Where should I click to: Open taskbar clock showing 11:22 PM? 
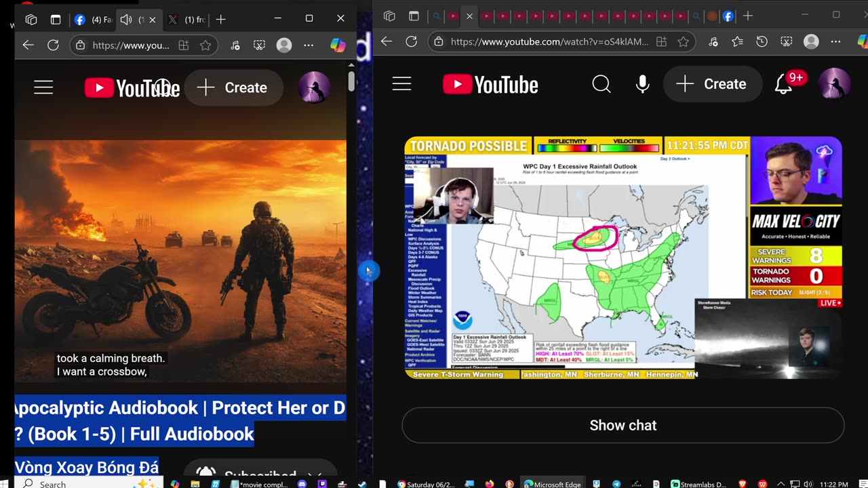pyautogui.click(x=833, y=484)
